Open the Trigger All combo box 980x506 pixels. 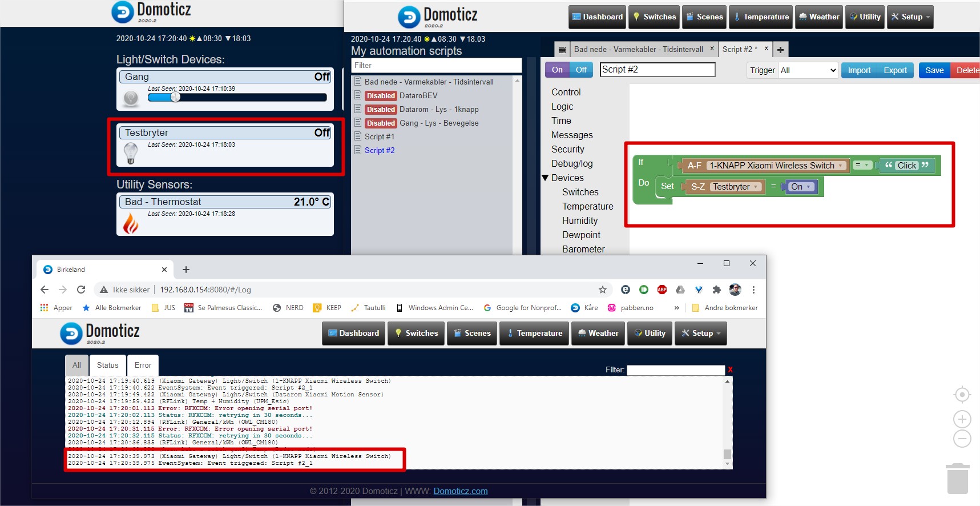point(808,70)
